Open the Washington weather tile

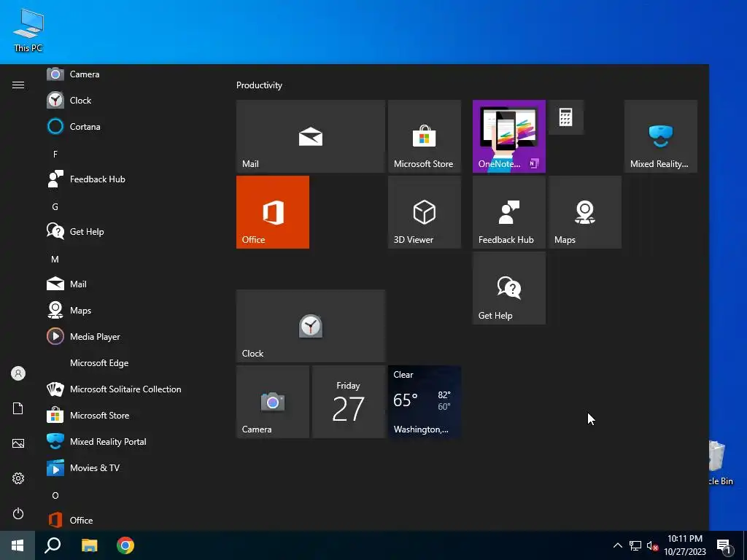(x=425, y=402)
